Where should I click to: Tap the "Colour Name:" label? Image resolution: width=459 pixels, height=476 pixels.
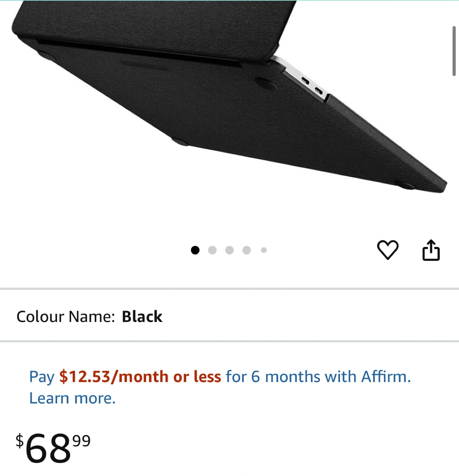click(65, 316)
